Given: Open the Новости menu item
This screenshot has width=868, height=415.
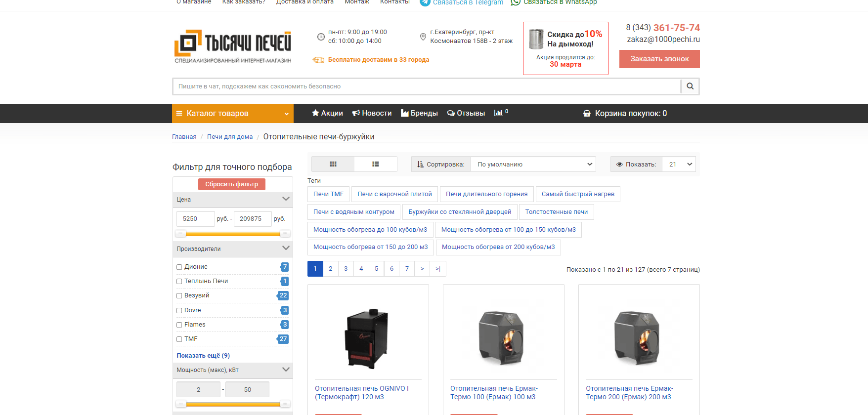Looking at the screenshot, I should tap(372, 113).
